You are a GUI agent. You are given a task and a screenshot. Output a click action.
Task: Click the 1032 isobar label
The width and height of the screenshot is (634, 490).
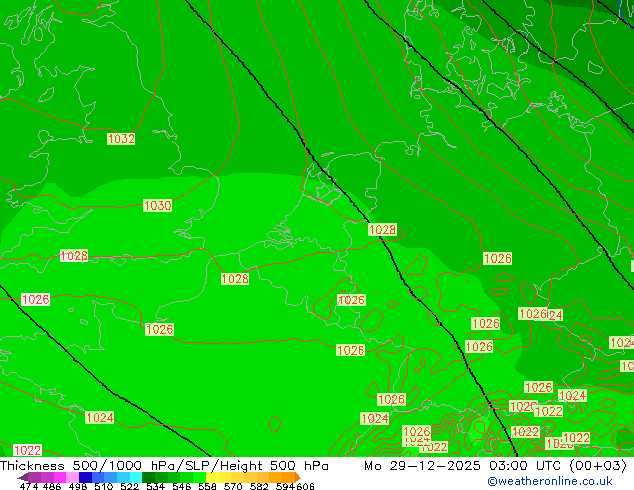[121, 139]
